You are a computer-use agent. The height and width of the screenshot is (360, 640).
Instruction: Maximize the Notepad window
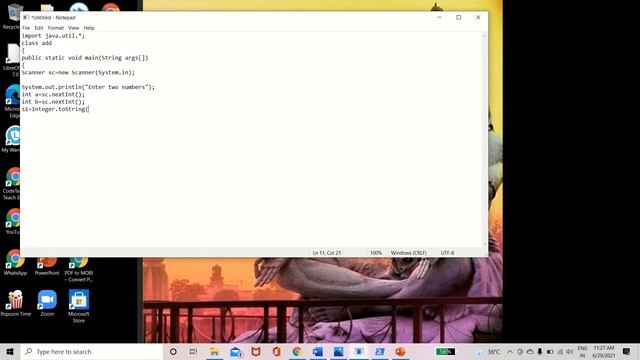pyautogui.click(x=459, y=18)
